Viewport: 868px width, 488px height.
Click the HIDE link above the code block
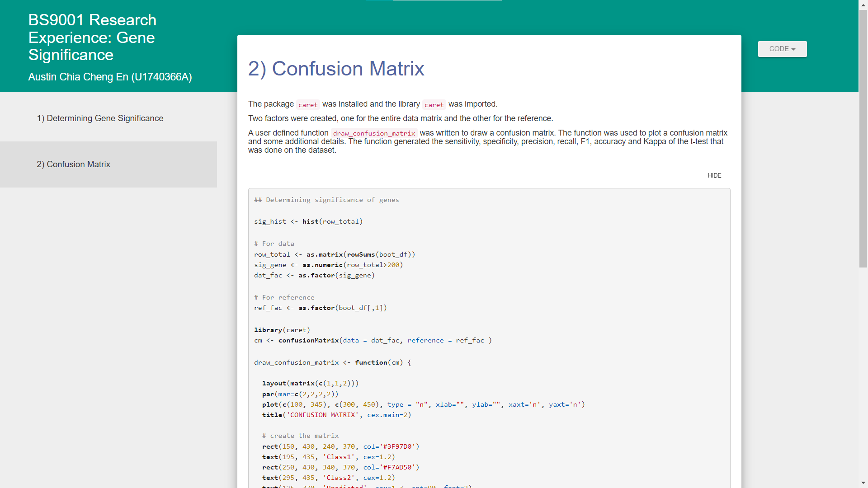pos(714,175)
